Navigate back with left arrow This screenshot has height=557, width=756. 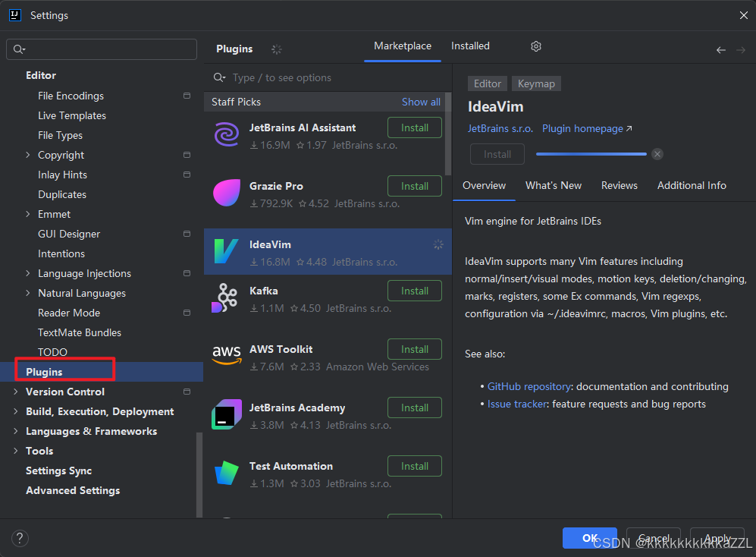tap(721, 50)
